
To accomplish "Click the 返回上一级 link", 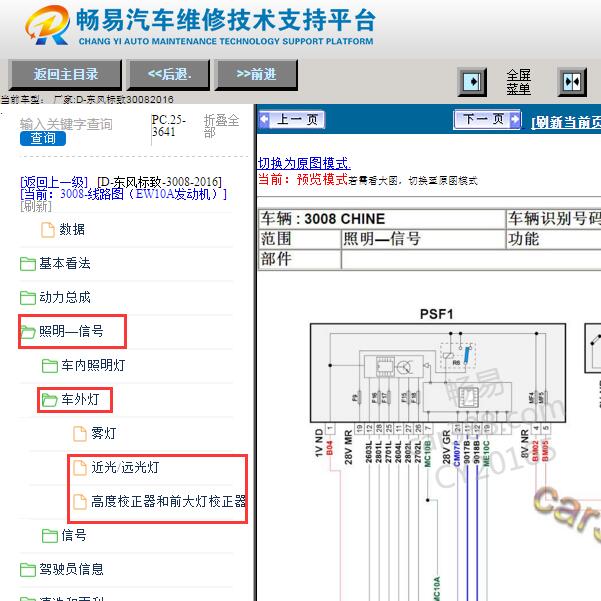I will click(x=54, y=181).
